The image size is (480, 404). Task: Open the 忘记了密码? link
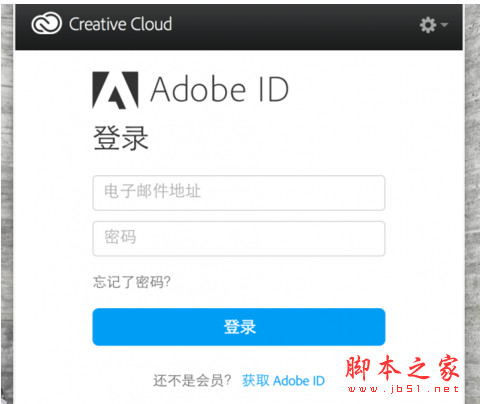[132, 282]
